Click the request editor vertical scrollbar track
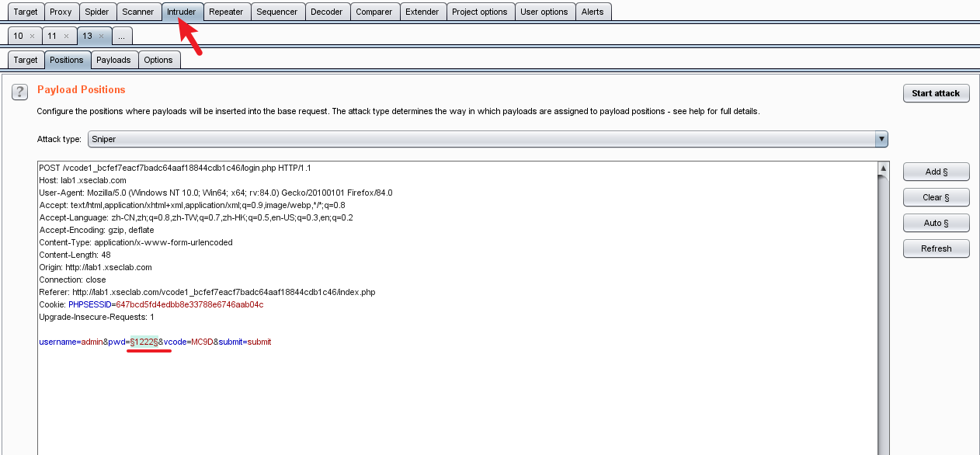The height and width of the screenshot is (455, 980). point(883,314)
